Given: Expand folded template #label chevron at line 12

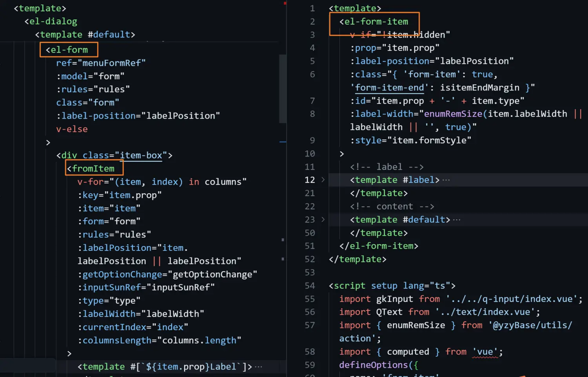Looking at the screenshot, I should [x=323, y=180].
